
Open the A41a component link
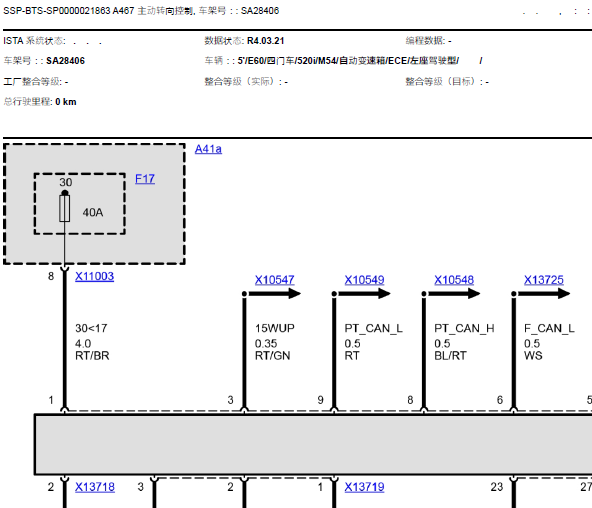coord(208,149)
